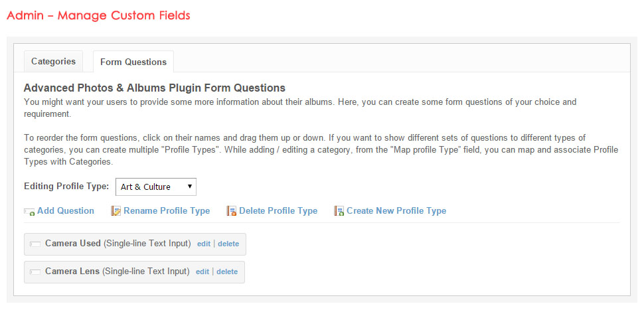Delete the Camera Used question
Screen dimensions: 644x310
[x=228, y=244]
